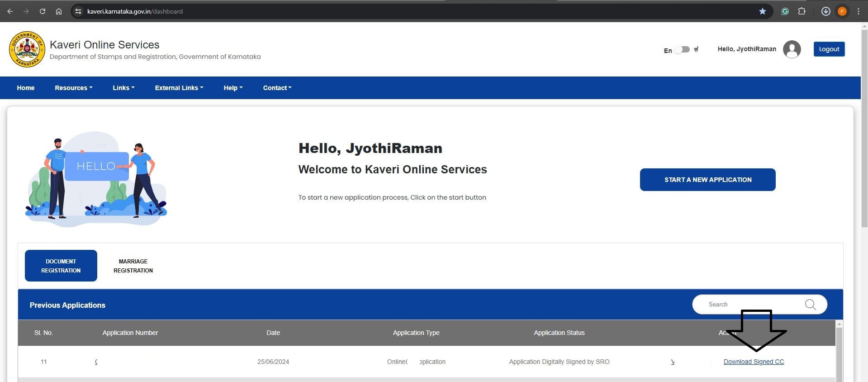Bookmark page with the star icon
The width and height of the screenshot is (868, 382).
click(763, 11)
